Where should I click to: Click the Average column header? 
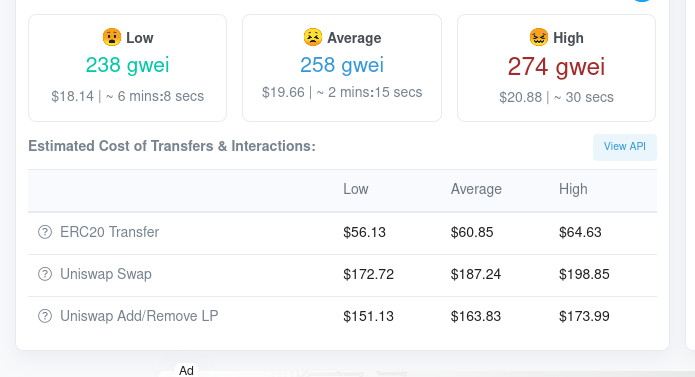click(476, 189)
